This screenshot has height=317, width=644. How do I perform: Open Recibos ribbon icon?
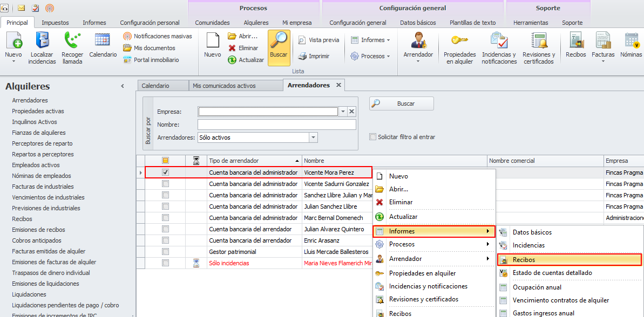(x=576, y=45)
